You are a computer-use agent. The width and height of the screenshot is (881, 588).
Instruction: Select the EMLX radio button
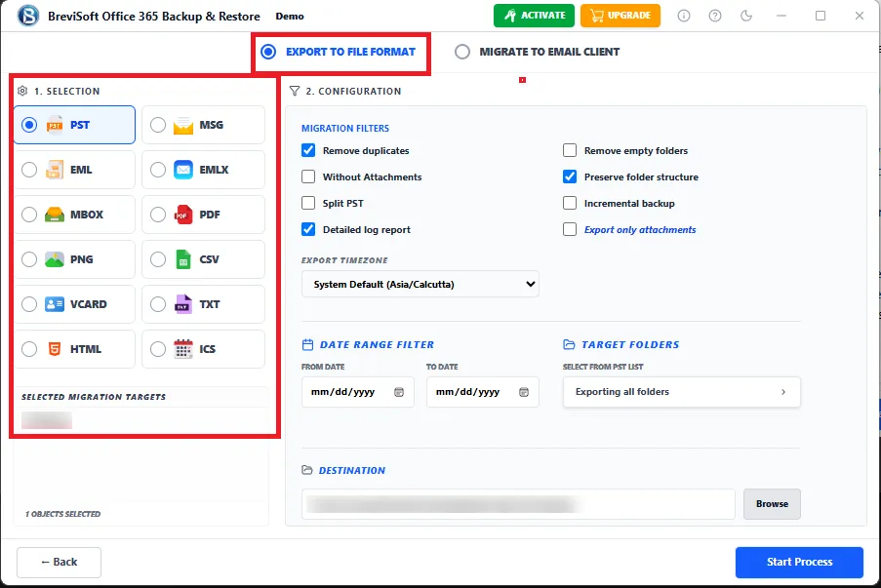158,170
